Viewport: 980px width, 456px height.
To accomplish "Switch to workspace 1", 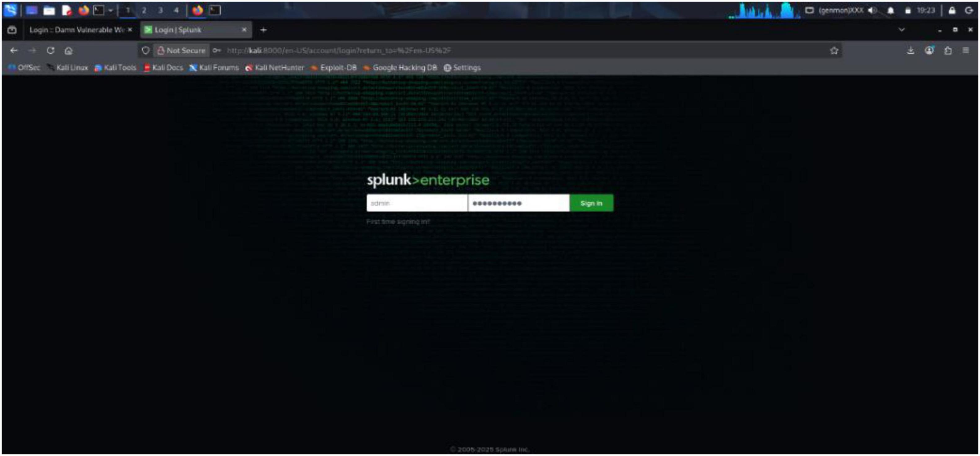I will 128,10.
